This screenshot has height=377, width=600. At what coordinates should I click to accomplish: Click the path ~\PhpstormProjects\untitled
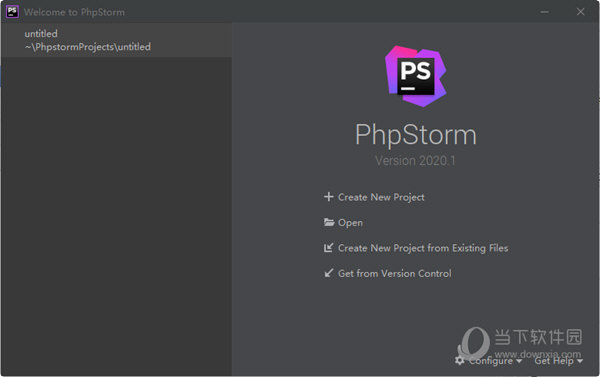tap(88, 47)
